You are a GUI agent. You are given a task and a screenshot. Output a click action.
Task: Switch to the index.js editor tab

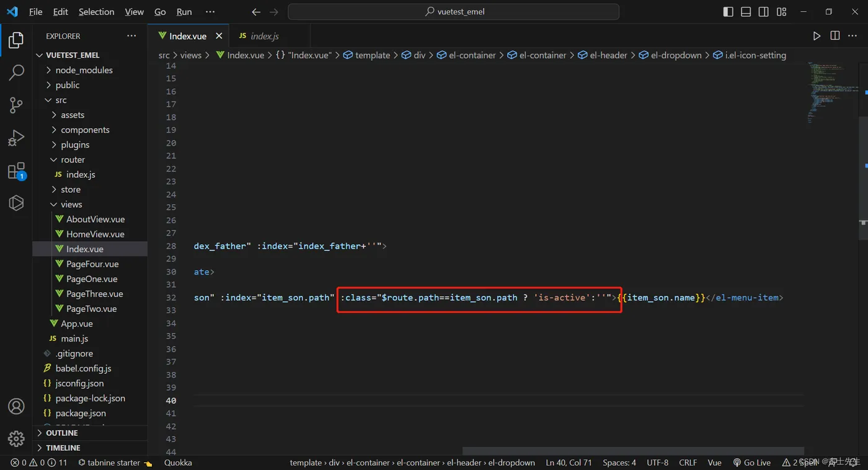(x=264, y=36)
